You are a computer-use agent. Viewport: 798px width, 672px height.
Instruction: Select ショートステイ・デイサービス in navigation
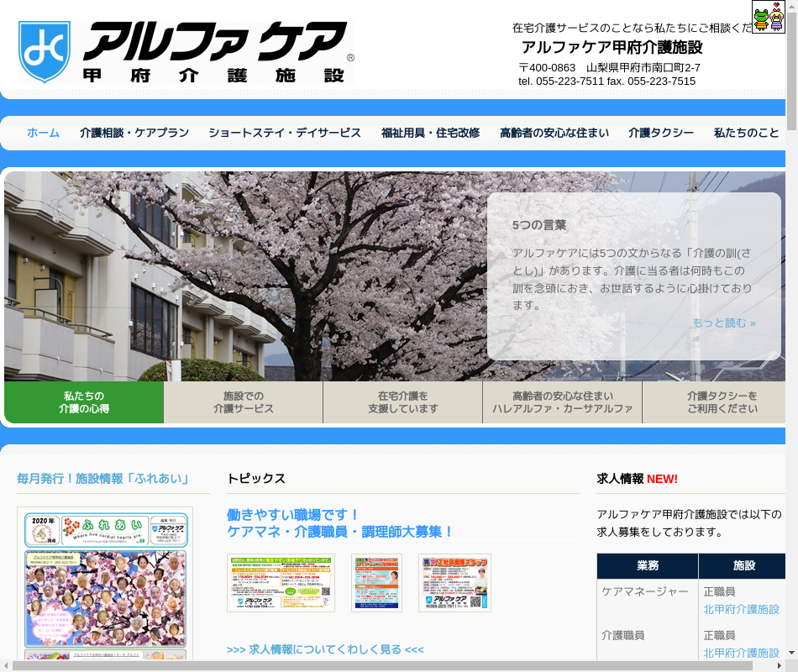[x=285, y=133]
